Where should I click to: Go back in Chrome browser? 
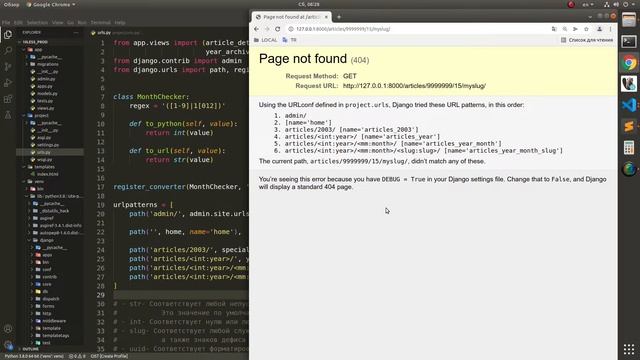[256, 29]
